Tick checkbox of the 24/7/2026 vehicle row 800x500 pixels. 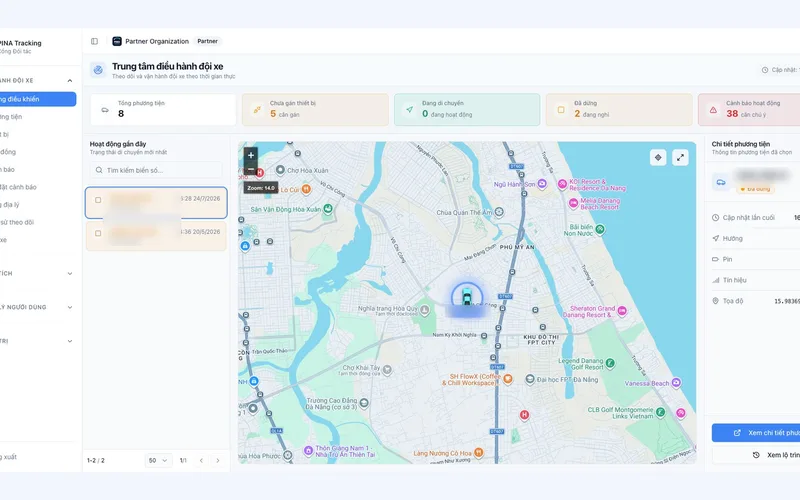click(x=98, y=200)
